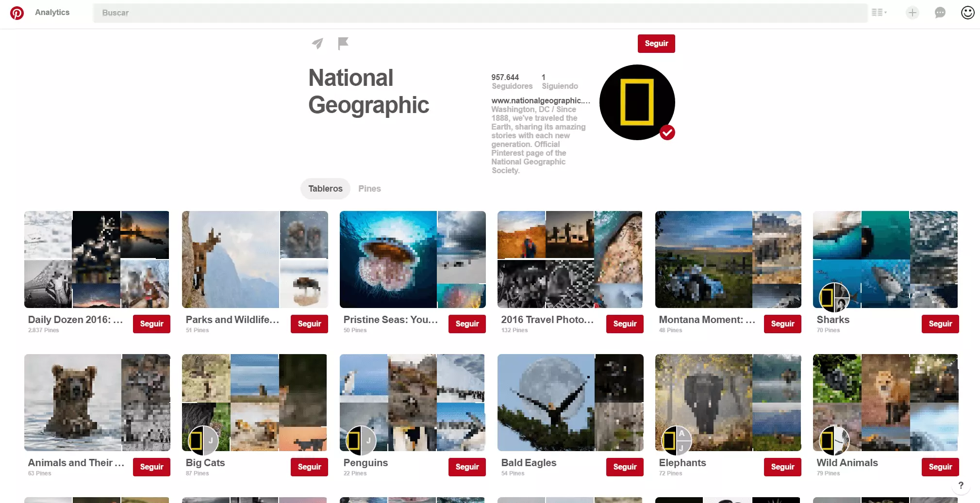Open the categories list dropdown icon
Image resolution: width=980 pixels, height=503 pixels.
coord(879,13)
